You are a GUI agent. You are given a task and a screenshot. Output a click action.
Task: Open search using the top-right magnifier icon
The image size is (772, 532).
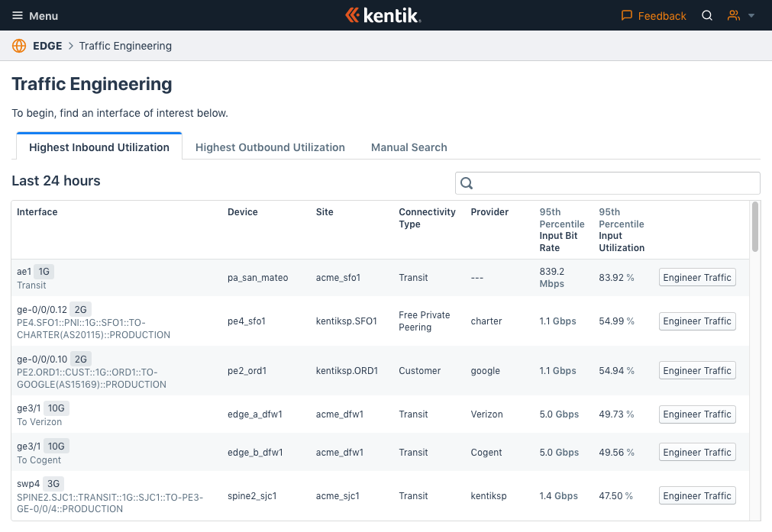(706, 15)
